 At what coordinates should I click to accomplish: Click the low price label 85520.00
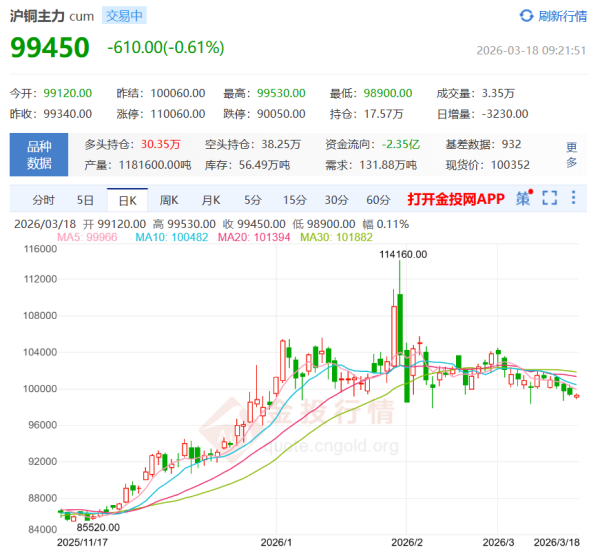tap(98, 527)
